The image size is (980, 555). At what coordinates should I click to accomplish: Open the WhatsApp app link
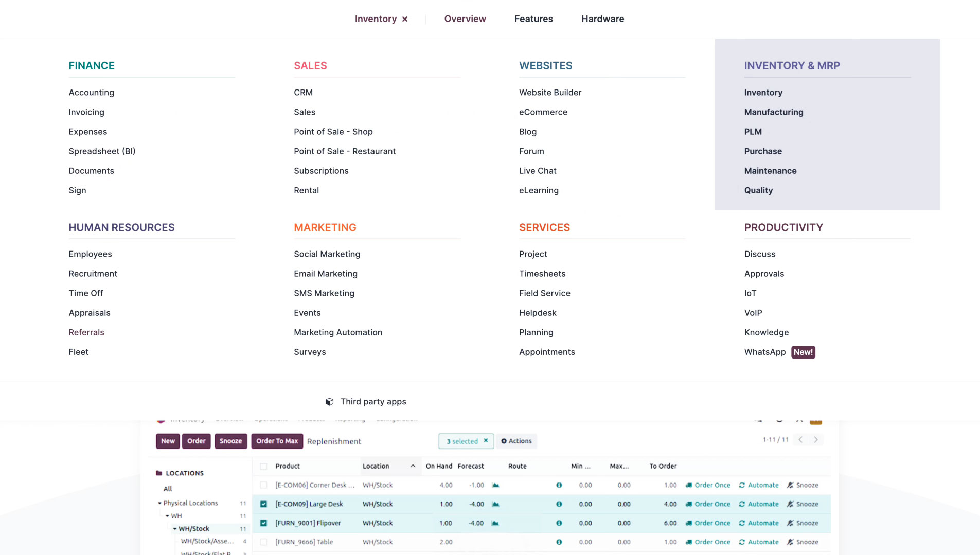coord(765,352)
